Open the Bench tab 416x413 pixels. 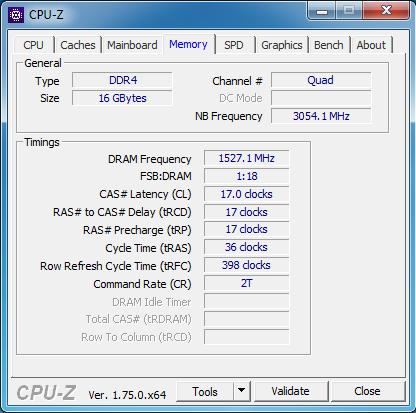[329, 45]
